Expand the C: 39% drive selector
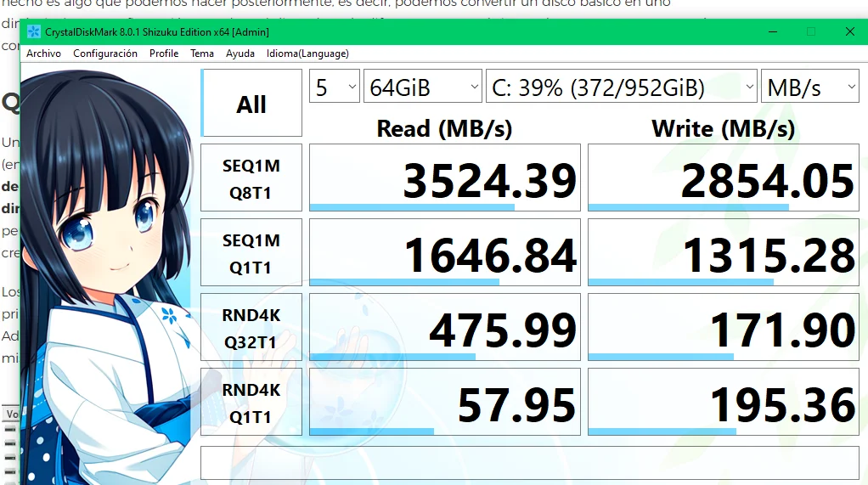The width and height of the screenshot is (868, 485). 621,87
